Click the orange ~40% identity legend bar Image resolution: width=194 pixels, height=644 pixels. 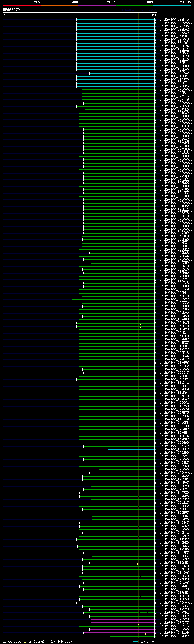click(x=59, y=5)
